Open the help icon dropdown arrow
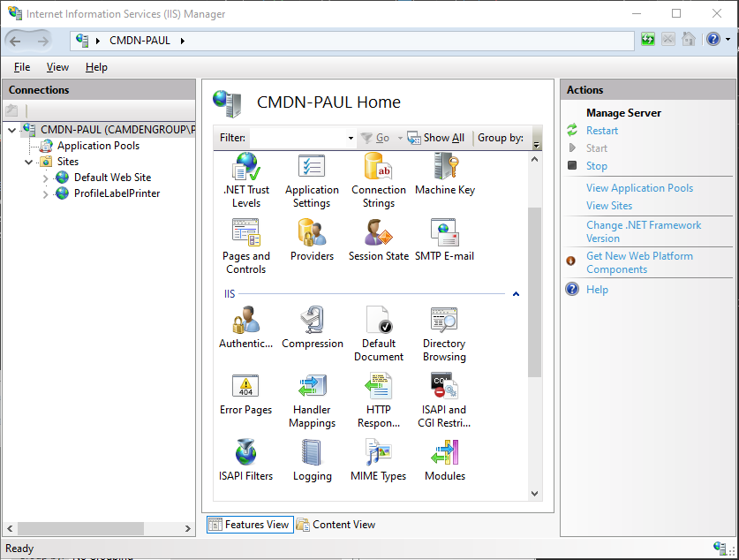 pos(728,40)
